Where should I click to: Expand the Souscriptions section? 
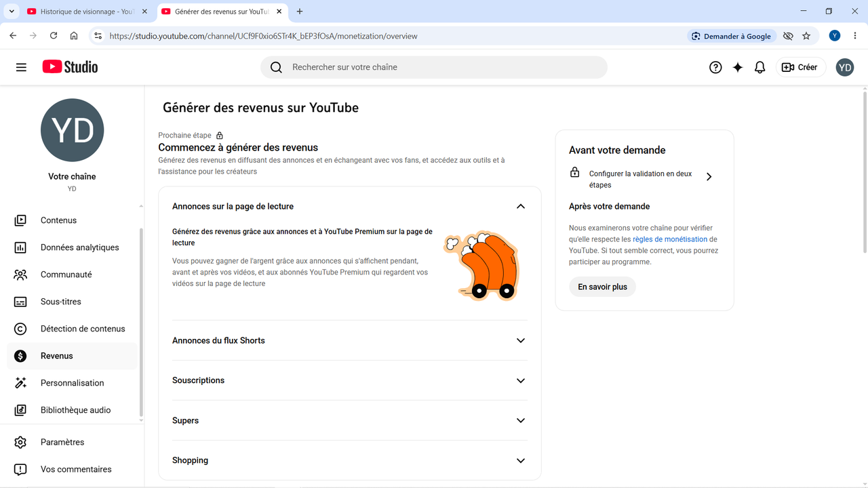521,380
